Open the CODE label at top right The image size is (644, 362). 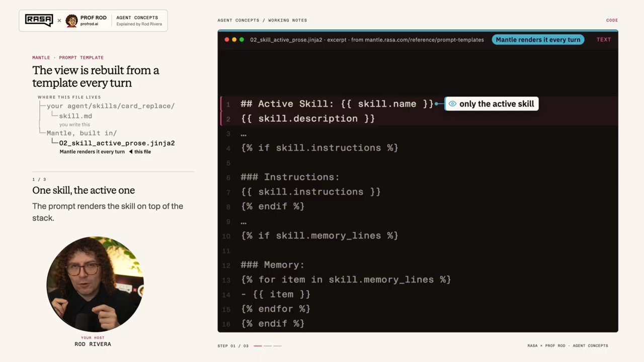click(612, 21)
